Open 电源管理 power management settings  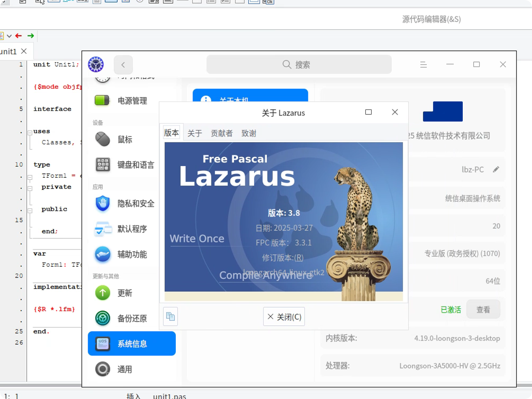point(132,101)
